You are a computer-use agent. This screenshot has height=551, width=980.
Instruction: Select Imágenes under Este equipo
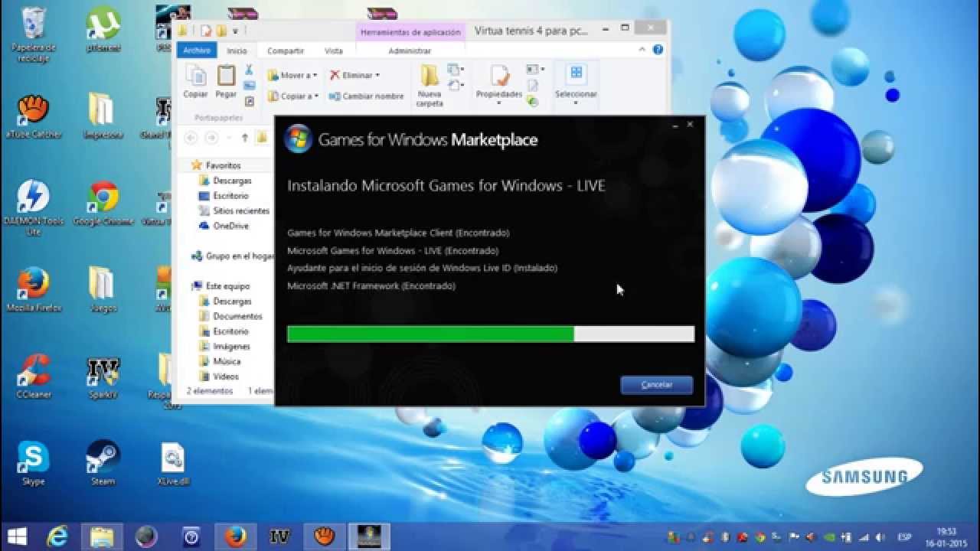pos(231,347)
